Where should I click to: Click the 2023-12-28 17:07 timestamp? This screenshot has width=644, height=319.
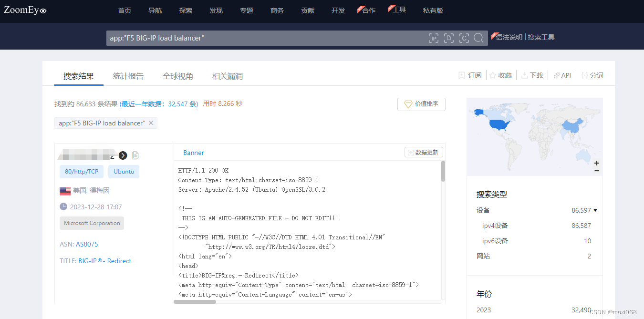(x=96, y=207)
